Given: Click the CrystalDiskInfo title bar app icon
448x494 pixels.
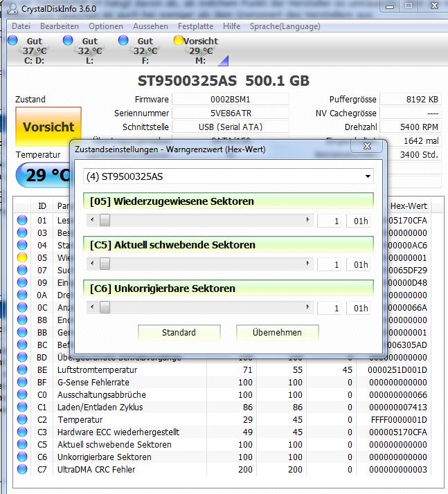Looking at the screenshot, I should click(12, 9).
